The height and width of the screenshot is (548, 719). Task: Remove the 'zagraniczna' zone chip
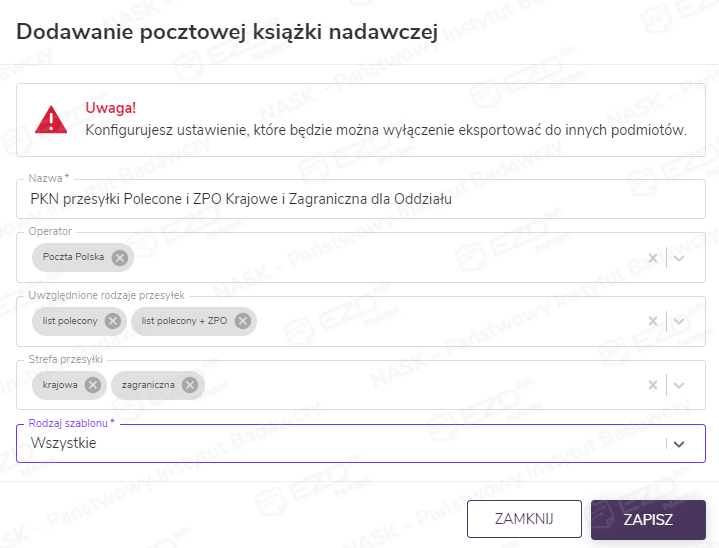point(190,385)
